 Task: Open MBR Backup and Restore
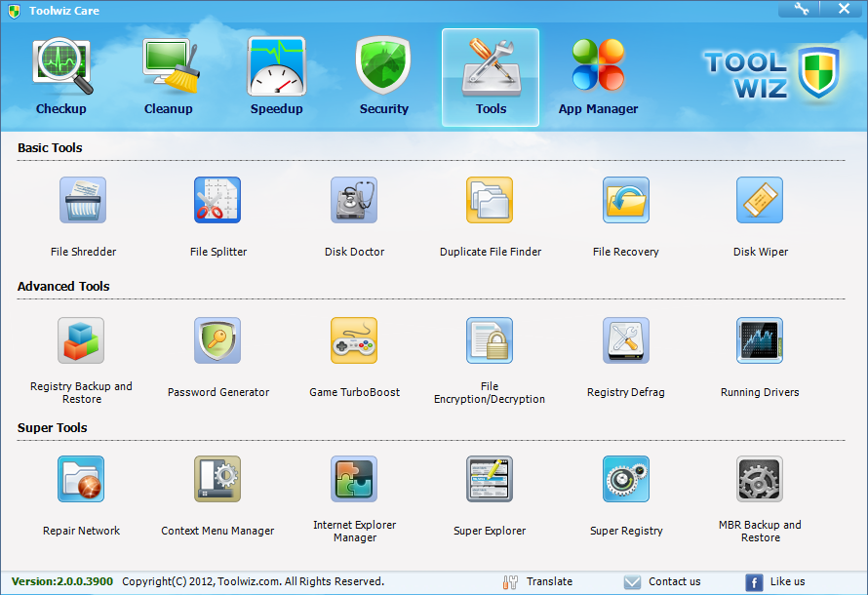[760, 479]
